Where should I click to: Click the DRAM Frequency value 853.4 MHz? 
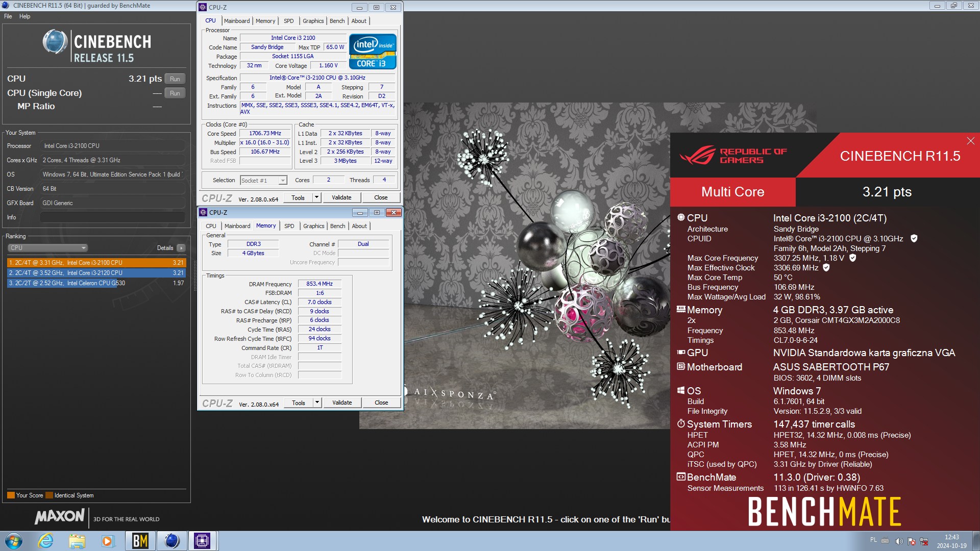320,284
